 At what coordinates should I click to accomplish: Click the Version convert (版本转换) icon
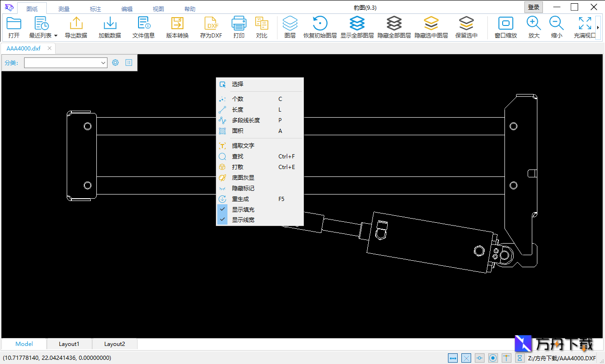(177, 24)
